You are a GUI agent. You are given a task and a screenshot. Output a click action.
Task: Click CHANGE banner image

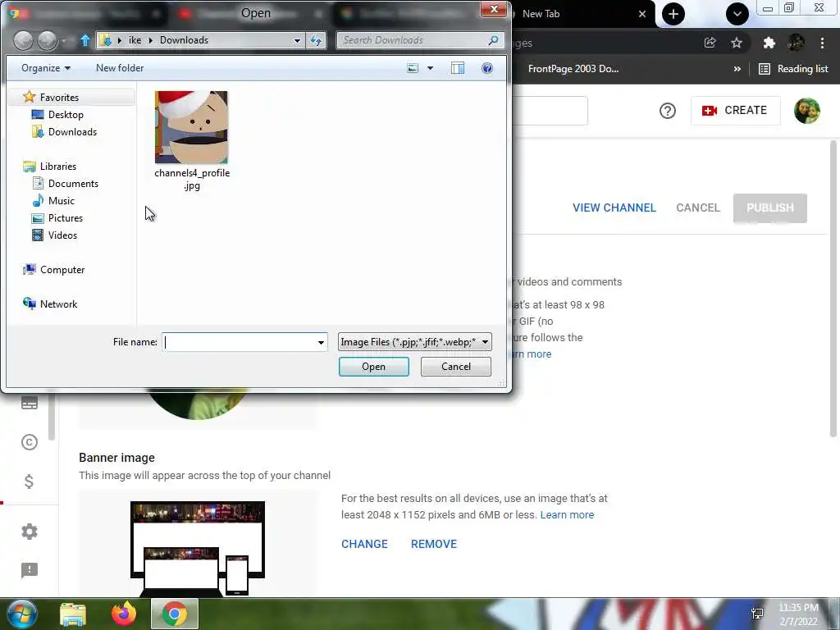click(364, 545)
